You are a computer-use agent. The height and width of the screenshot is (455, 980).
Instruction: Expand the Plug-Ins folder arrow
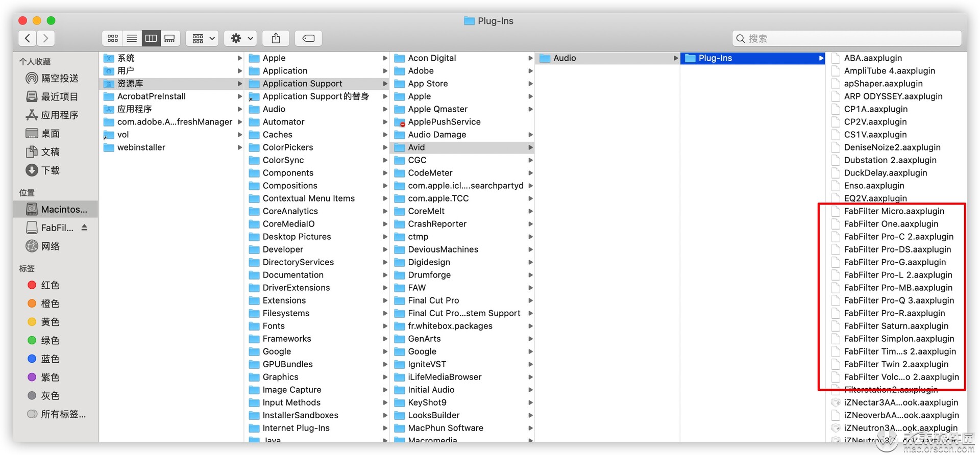[x=821, y=58]
